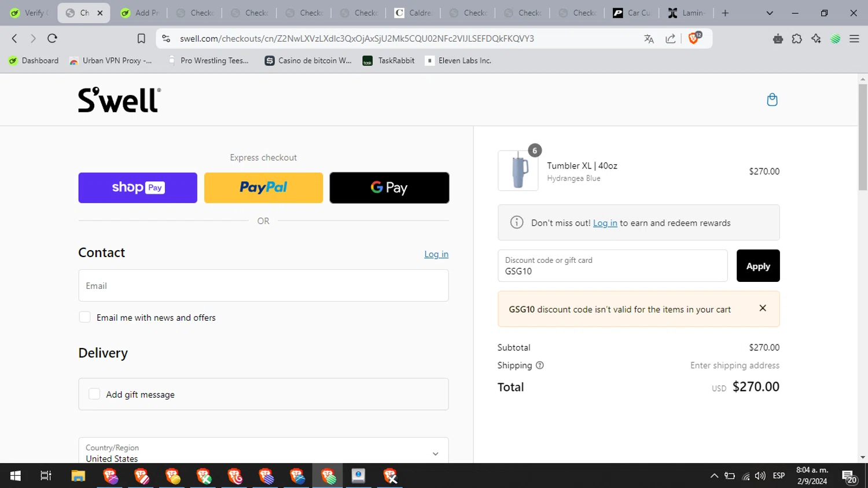This screenshot has height=488, width=868.
Task: Open Windows Start menu
Action: click(16, 476)
